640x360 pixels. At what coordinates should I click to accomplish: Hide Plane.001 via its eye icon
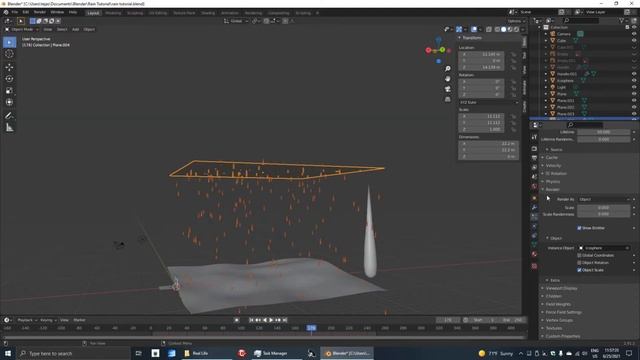point(634,100)
